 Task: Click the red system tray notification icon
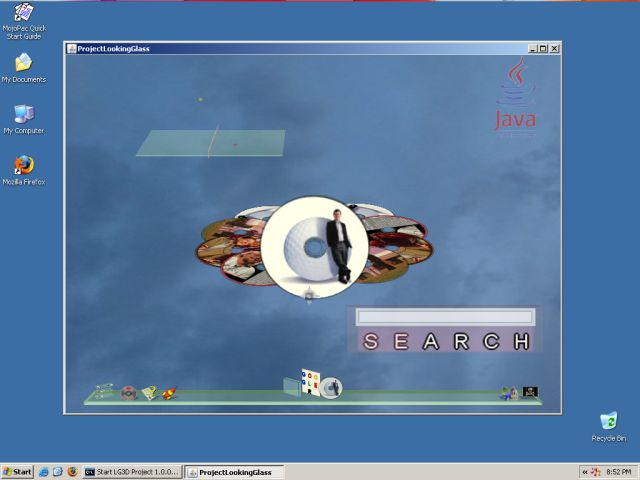[596, 472]
